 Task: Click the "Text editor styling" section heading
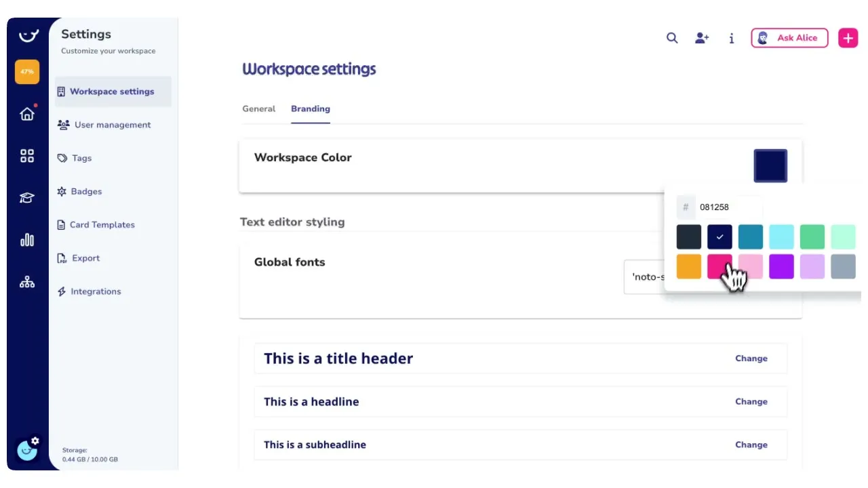(x=292, y=222)
